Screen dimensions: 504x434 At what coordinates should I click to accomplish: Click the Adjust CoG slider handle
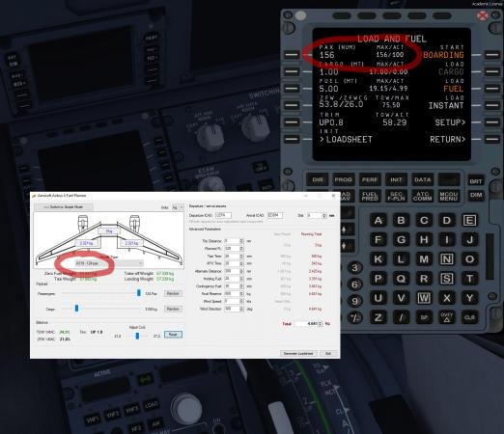pos(137,336)
